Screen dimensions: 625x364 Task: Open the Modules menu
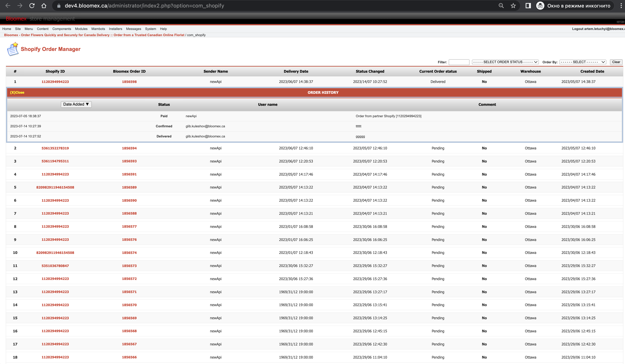click(x=81, y=29)
